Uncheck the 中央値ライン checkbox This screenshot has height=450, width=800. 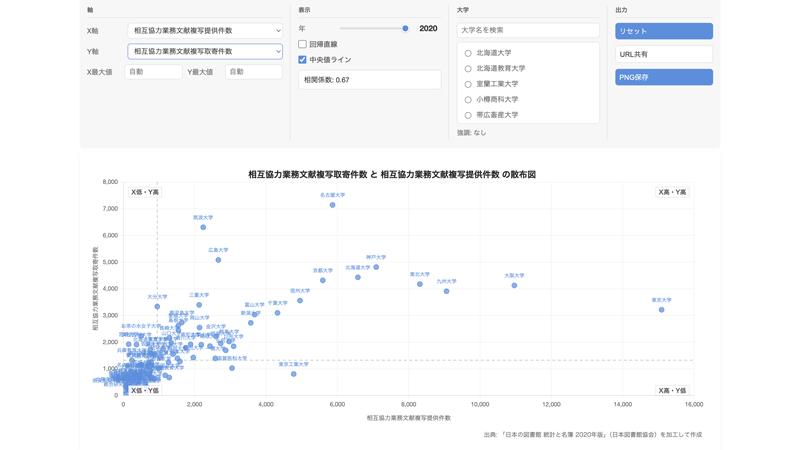point(303,60)
